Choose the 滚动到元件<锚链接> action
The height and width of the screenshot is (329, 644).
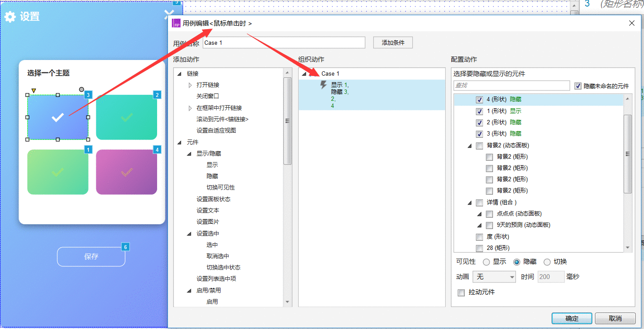tap(223, 119)
